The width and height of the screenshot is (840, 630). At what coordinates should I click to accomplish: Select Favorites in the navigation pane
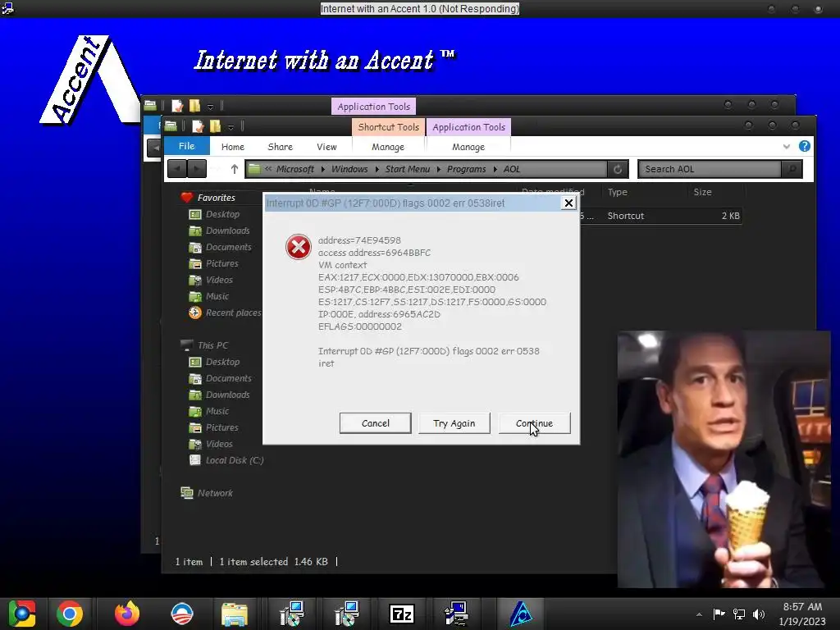pyautogui.click(x=216, y=198)
